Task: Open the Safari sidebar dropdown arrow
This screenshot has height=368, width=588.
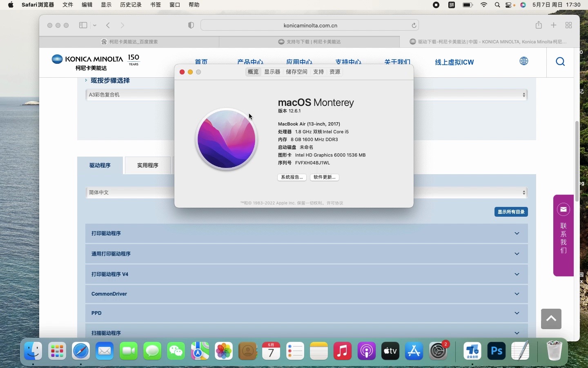Action: point(95,25)
